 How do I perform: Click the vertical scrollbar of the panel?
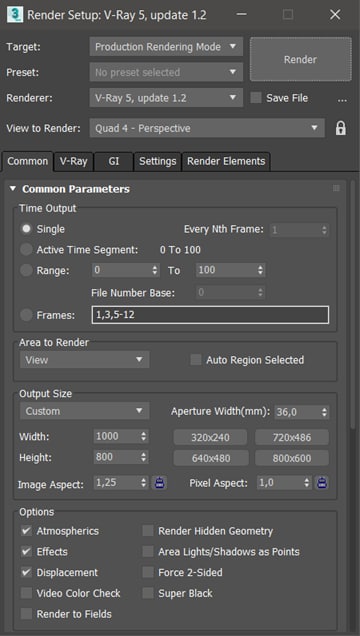353,304
